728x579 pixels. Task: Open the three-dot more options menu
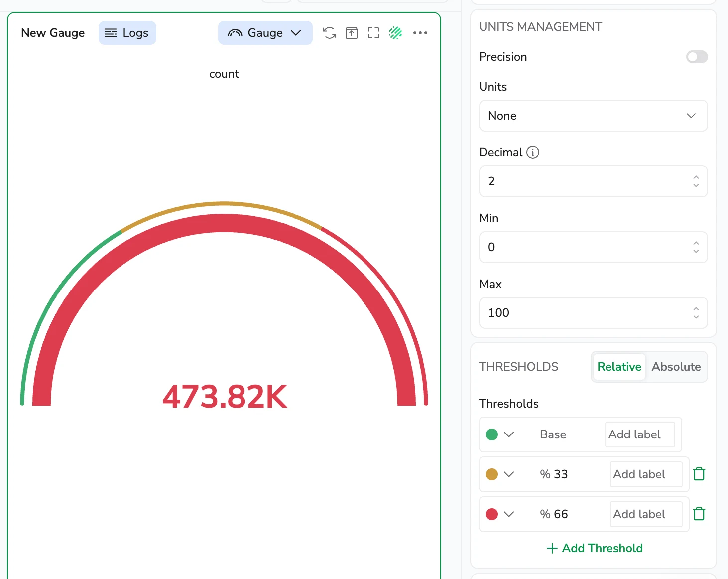click(x=420, y=33)
